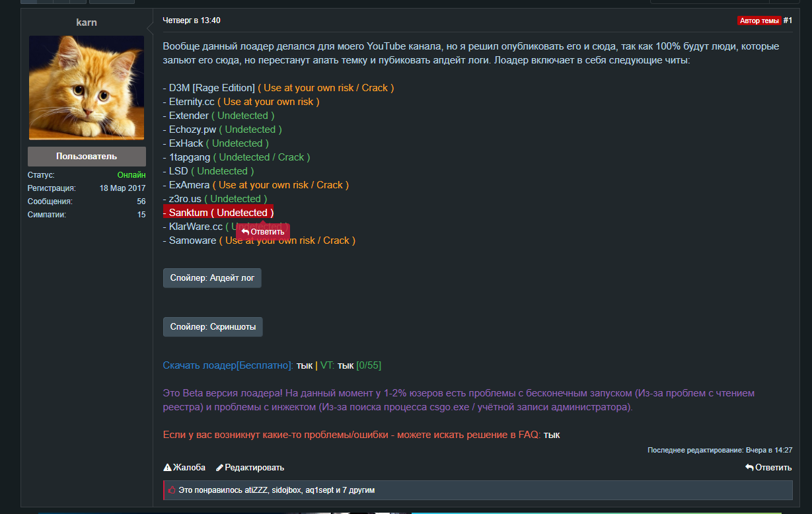
Task: Click the Samoware list entry
Action: 259,240
